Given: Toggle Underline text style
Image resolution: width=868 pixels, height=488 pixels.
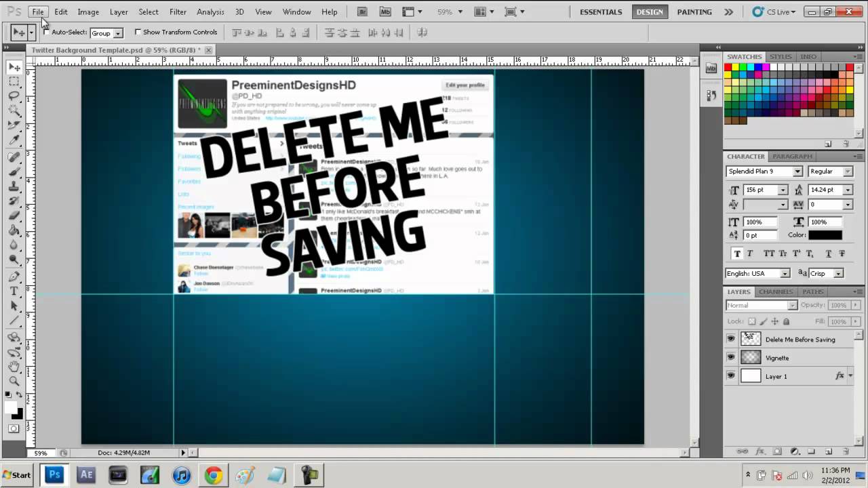Looking at the screenshot, I should (x=829, y=253).
